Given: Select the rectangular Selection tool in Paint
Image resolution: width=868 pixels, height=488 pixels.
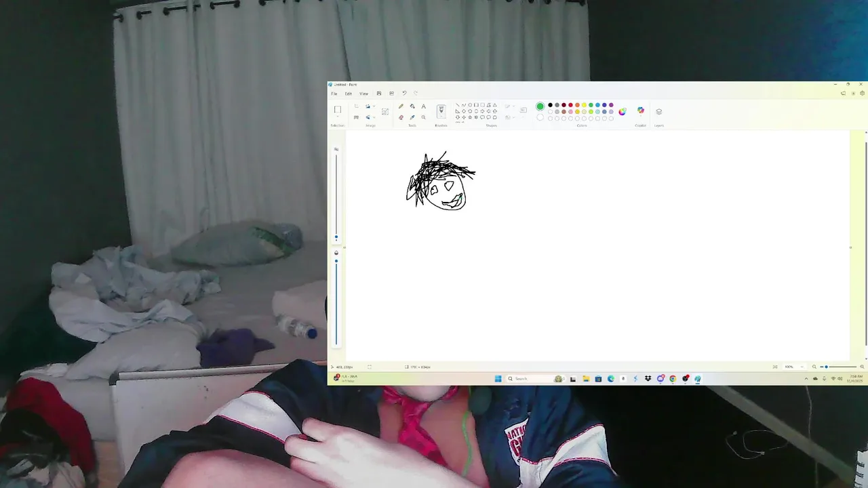Looking at the screenshot, I should pos(338,109).
